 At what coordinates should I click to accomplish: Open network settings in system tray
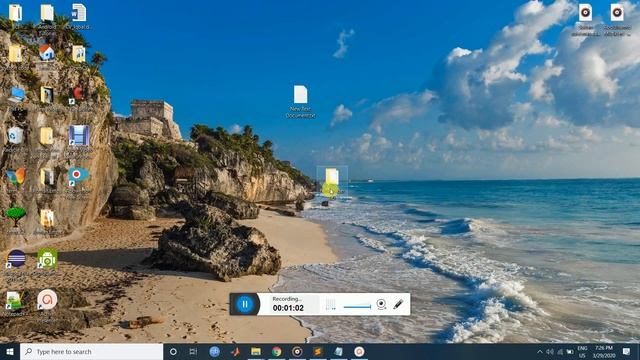pos(560,351)
